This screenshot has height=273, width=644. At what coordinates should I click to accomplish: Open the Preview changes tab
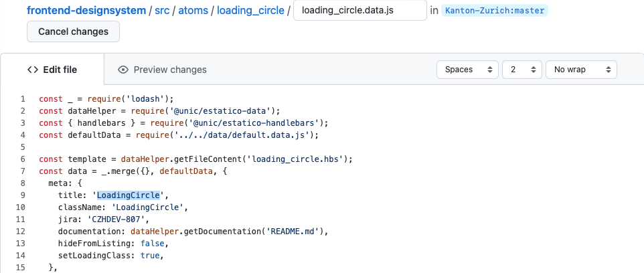tap(162, 70)
